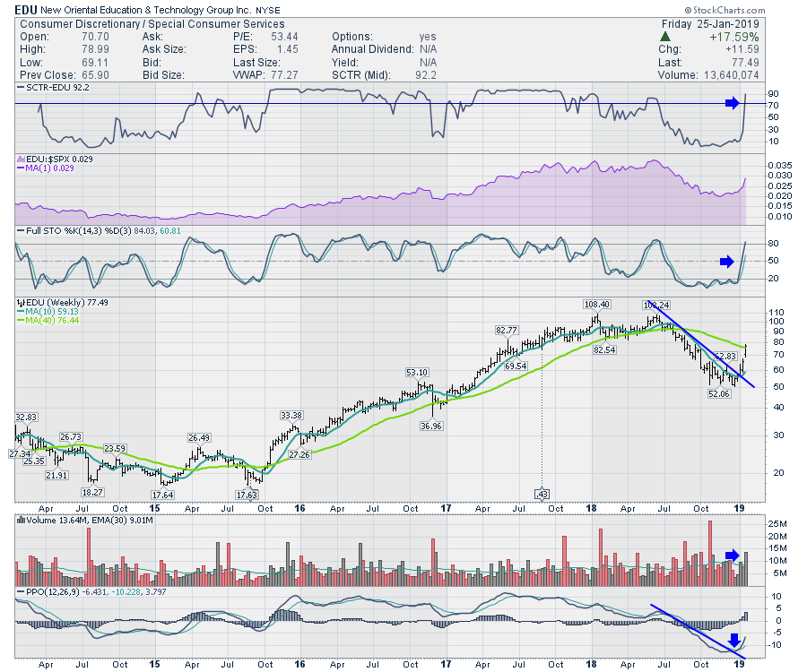
Task: Click the date Friday 25-Jan-2019
Action: pos(710,24)
